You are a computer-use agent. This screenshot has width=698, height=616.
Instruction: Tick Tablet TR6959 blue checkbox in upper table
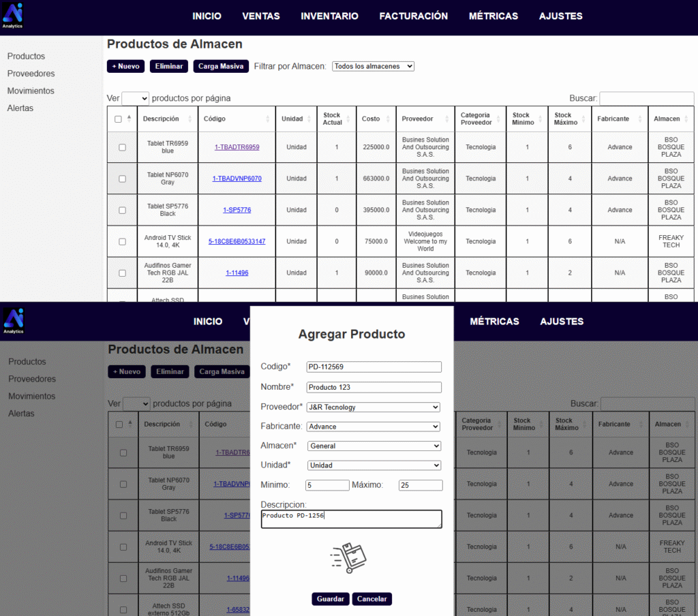(122, 147)
